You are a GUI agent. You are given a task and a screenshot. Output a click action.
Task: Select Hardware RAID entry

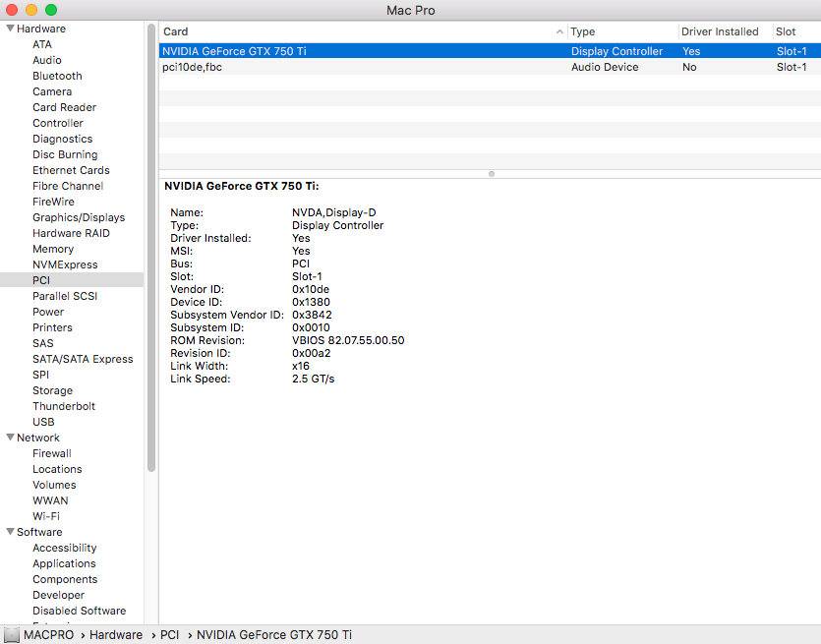71,233
